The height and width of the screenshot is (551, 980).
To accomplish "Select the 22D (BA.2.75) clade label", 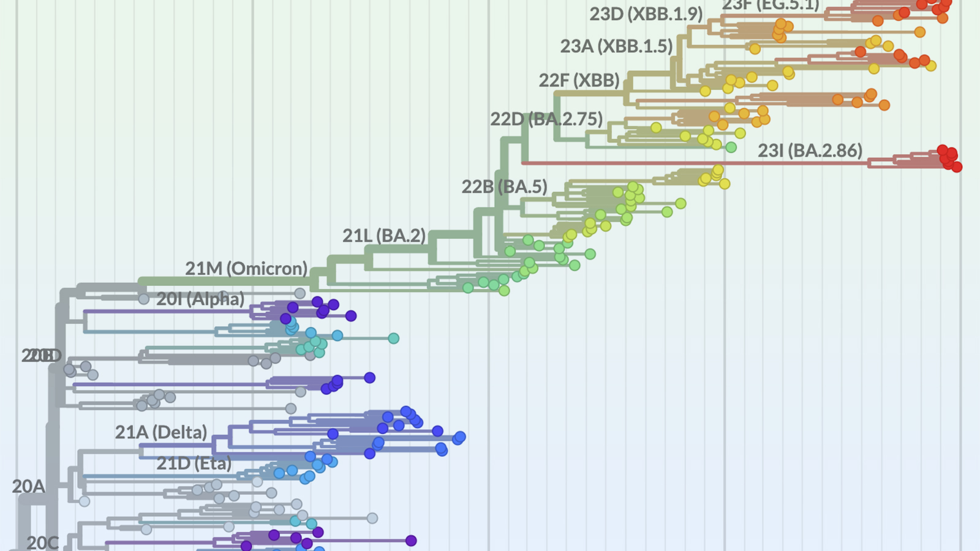I will [546, 119].
